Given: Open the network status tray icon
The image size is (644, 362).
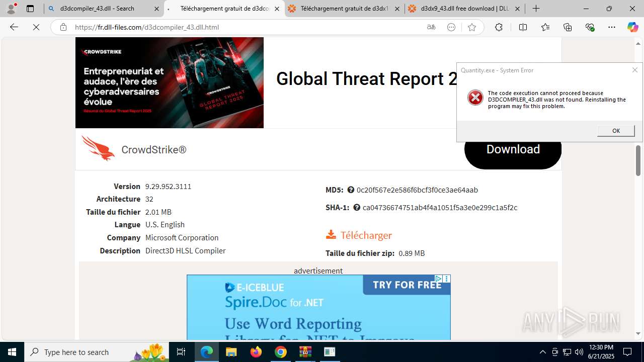Looking at the screenshot, I should [x=567, y=352].
